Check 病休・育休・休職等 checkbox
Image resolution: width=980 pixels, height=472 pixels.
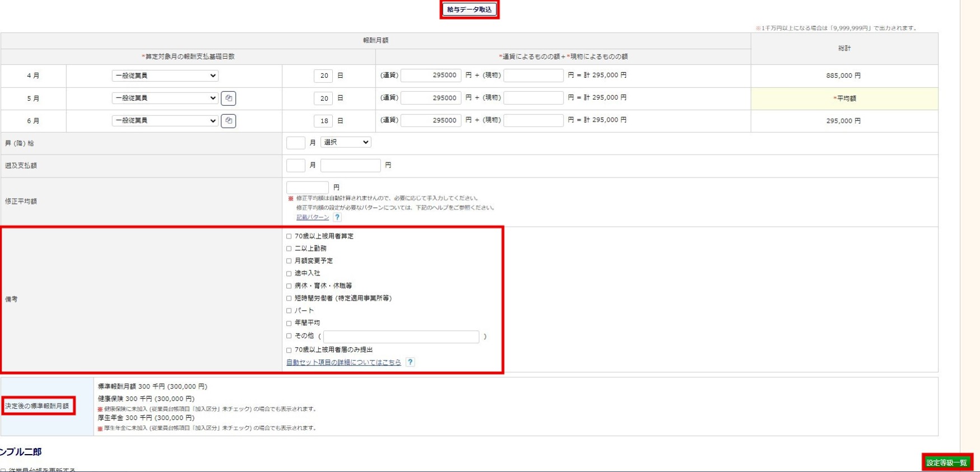[289, 286]
